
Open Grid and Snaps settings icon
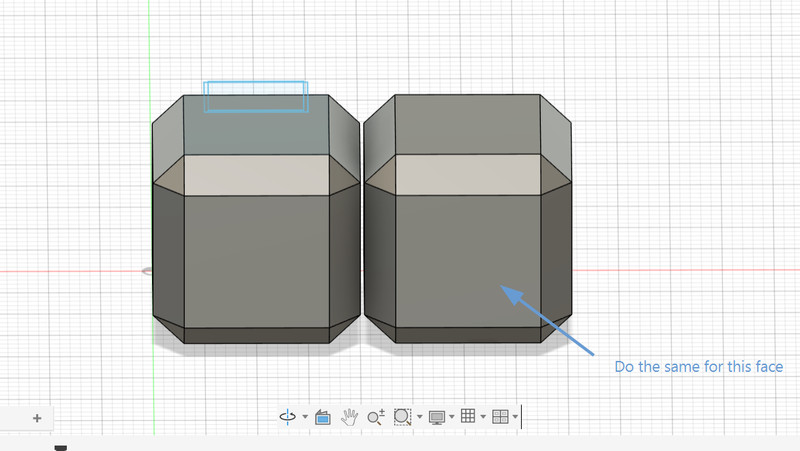(468, 416)
